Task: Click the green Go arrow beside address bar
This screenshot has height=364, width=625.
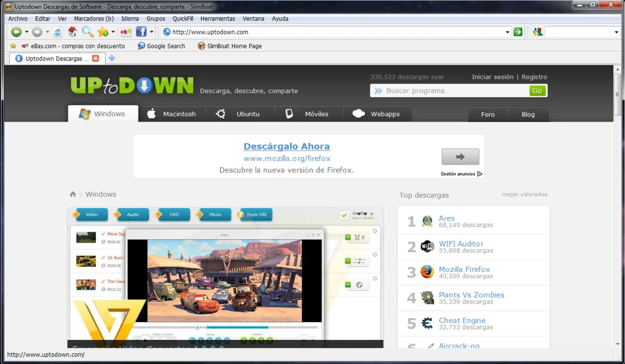Action: click(x=518, y=32)
